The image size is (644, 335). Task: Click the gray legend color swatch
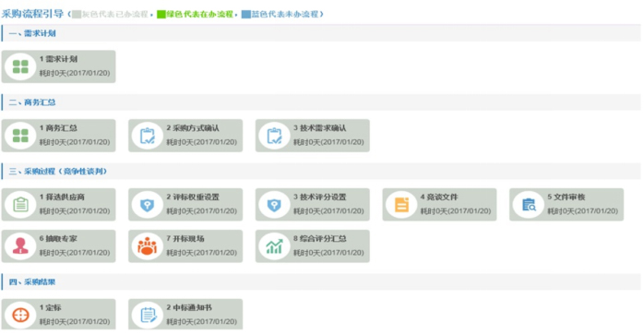77,15
